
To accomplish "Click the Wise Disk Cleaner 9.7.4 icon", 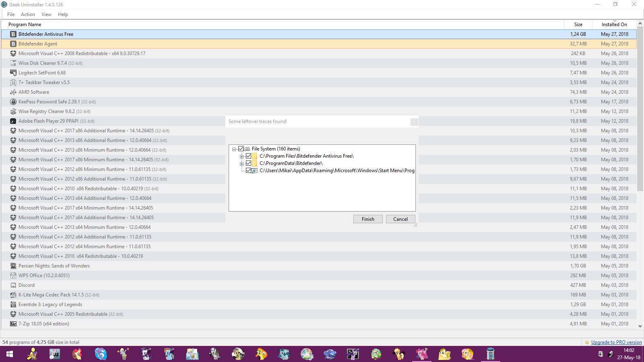I will click(13, 63).
